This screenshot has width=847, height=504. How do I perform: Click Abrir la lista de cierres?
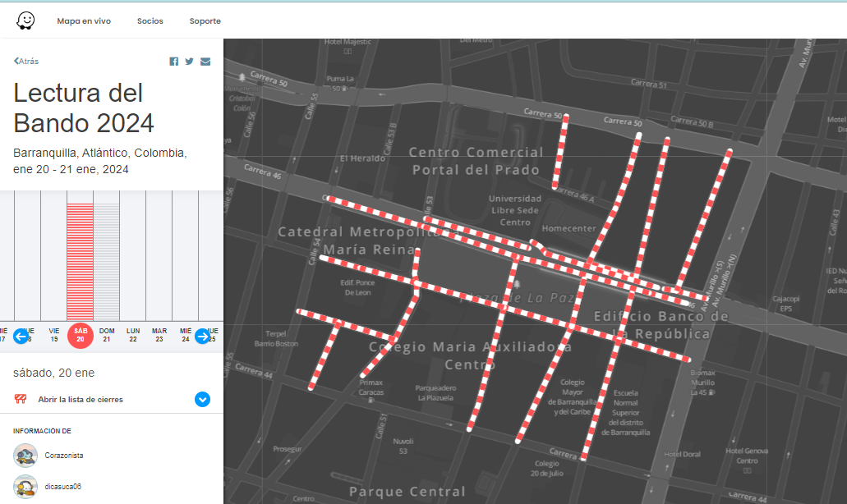tap(81, 399)
